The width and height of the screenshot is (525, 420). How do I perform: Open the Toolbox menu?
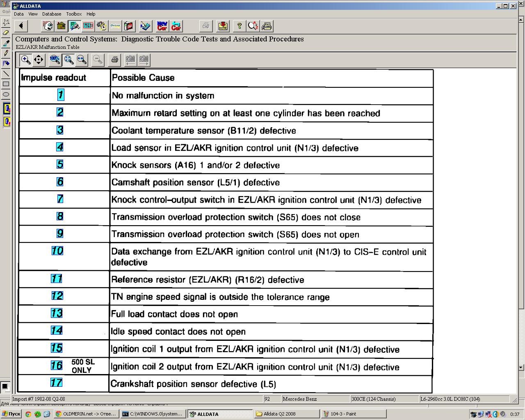(74, 14)
